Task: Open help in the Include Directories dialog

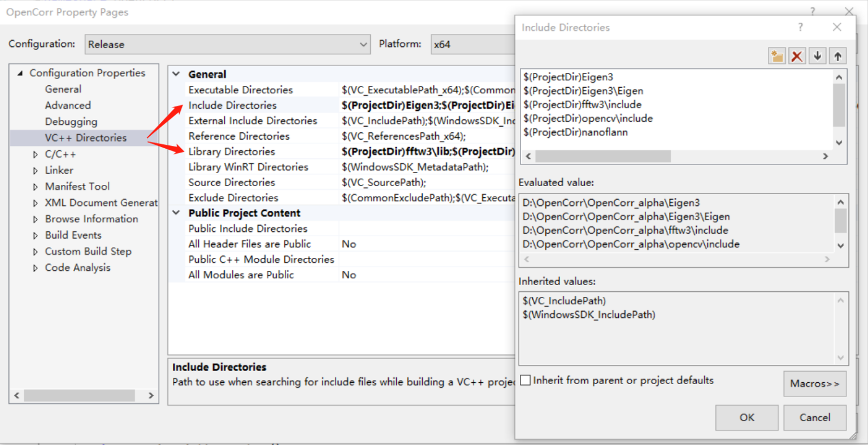Action: 800,27
